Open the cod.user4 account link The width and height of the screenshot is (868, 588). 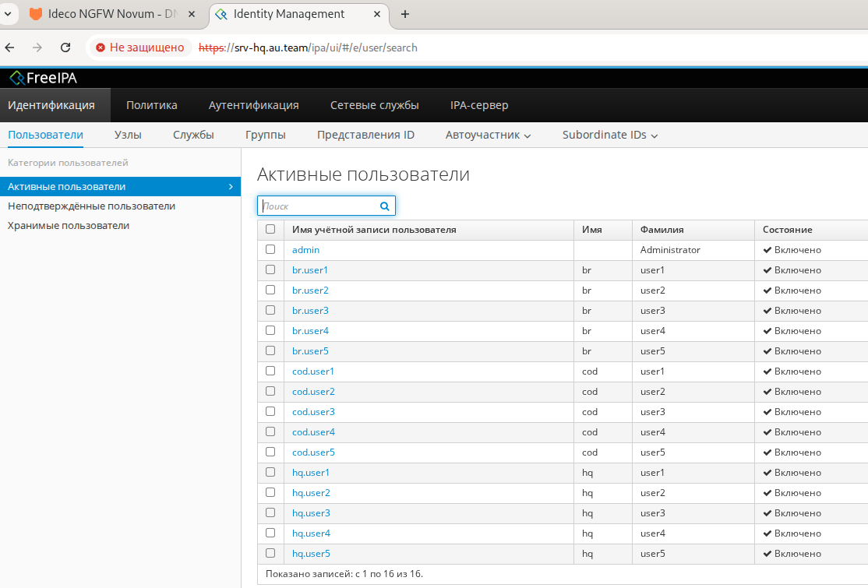coord(313,432)
